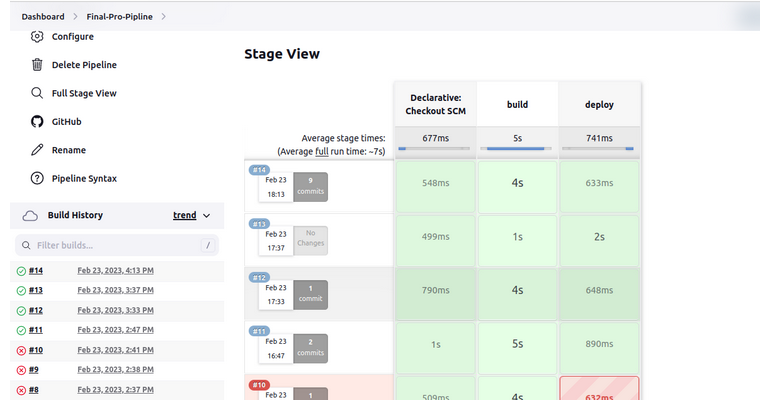This screenshot has width=760, height=408.
Task: Open Feb 23, 2023, 4:13 PM timestamp link
Action: 115,270
